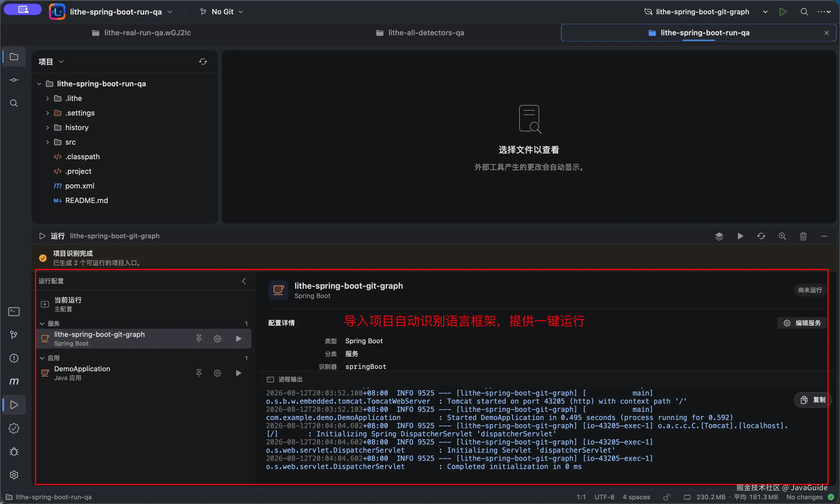Open the search sidebar icon
Image resolution: width=840 pixels, height=504 pixels.
(x=14, y=103)
